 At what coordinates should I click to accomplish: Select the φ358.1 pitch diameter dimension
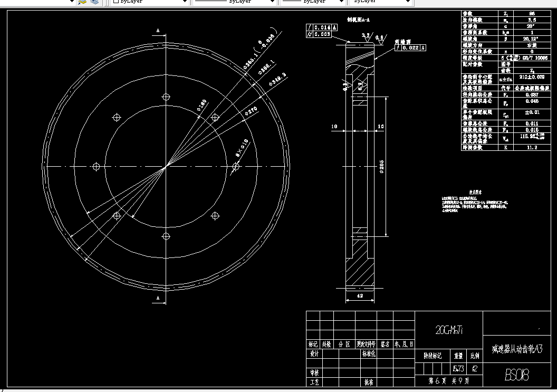[266, 67]
